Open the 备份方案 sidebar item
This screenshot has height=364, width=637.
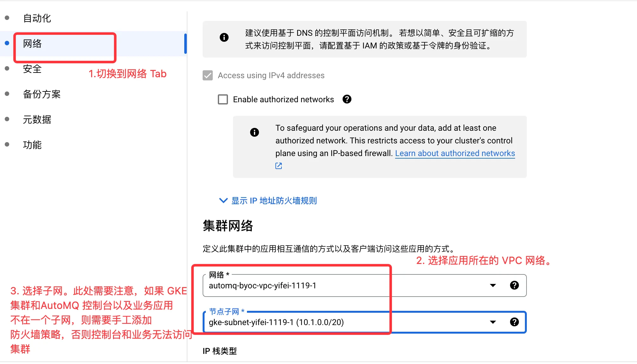(41, 94)
